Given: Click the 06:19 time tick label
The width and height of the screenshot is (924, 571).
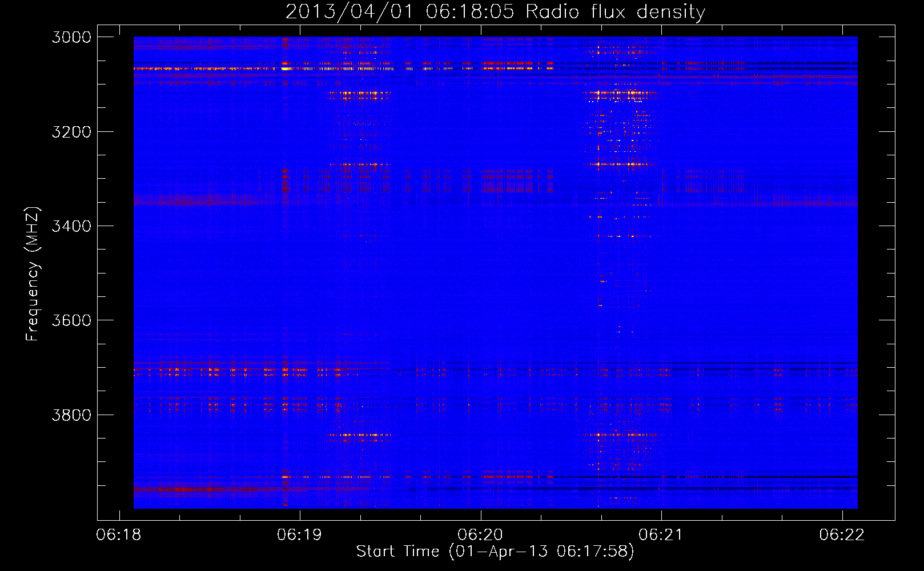Looking at the screenshot, I should point(299,534).
